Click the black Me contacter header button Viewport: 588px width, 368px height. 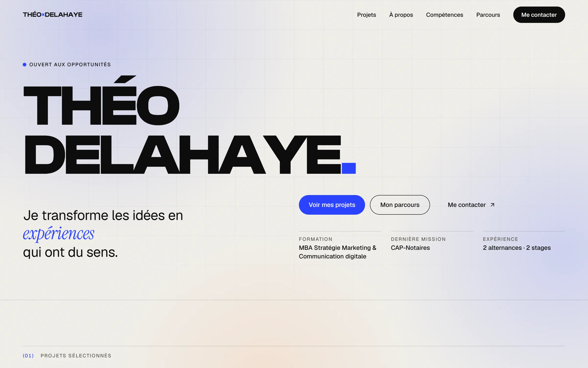(x=539, y=15)
